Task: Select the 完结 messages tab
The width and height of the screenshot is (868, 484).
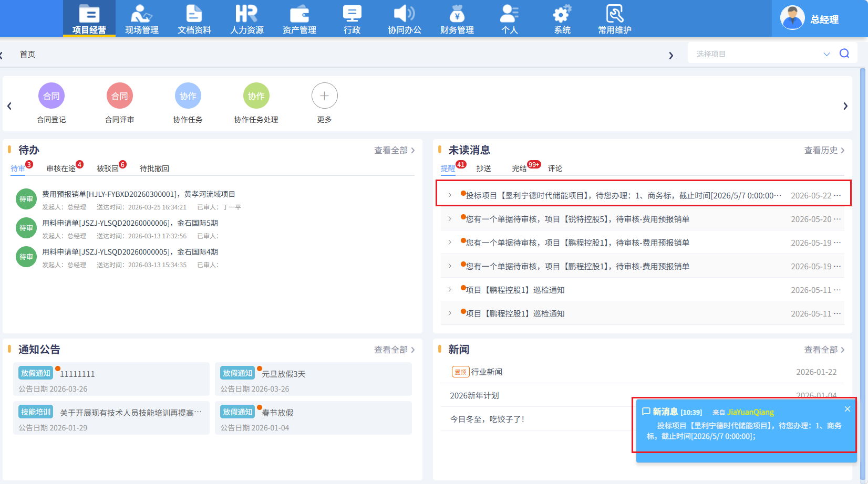Action: click(520, 169)
